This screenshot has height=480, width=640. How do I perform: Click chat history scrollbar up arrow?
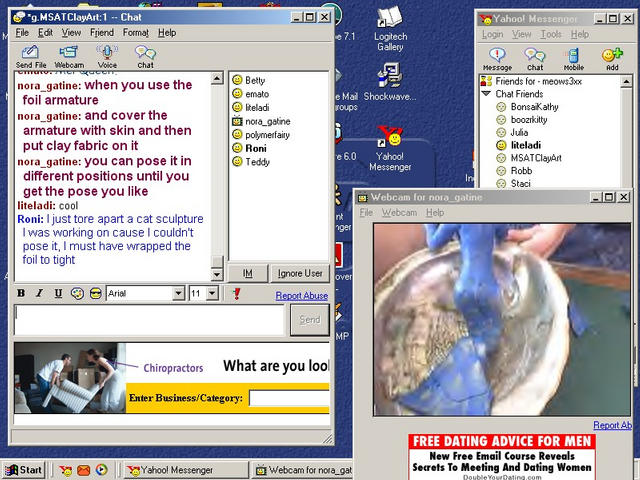(x=218, y=78)
